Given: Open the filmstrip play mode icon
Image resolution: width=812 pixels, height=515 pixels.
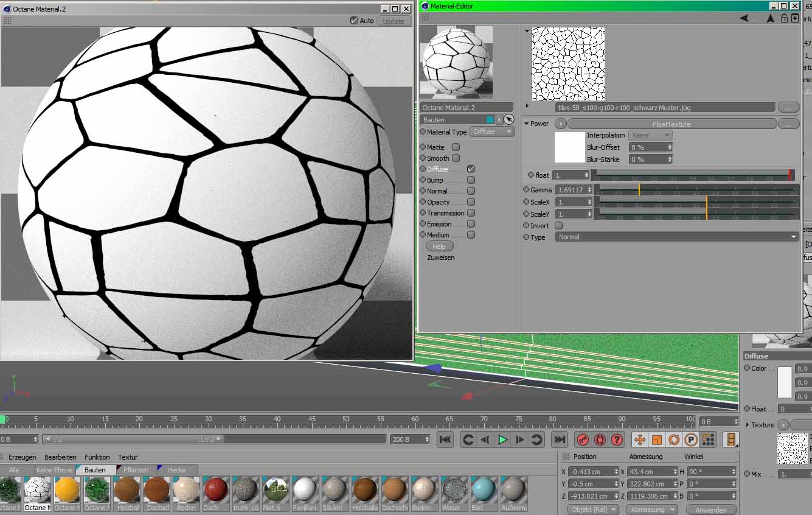Looking at the screenshot, I should point(731,440).
